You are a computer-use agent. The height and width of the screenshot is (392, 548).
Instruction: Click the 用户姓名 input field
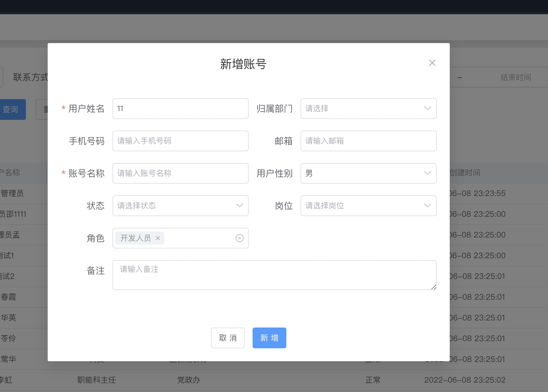pos(181,109)
